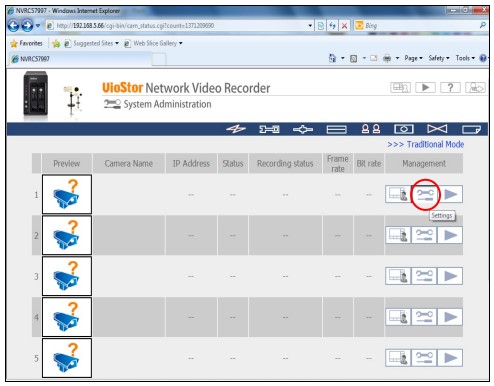Open network settings icon in navy bar
This screenshot has width=494, height=386.
(303, 129)
